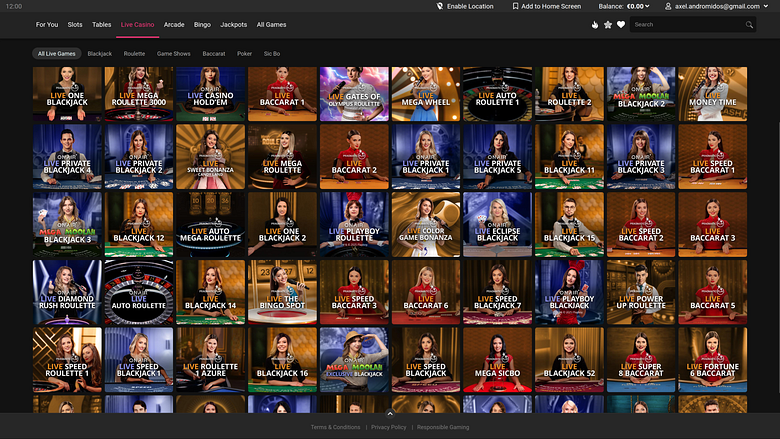
Task: Open the Responsible Gaming link
Action: [443, 427]
